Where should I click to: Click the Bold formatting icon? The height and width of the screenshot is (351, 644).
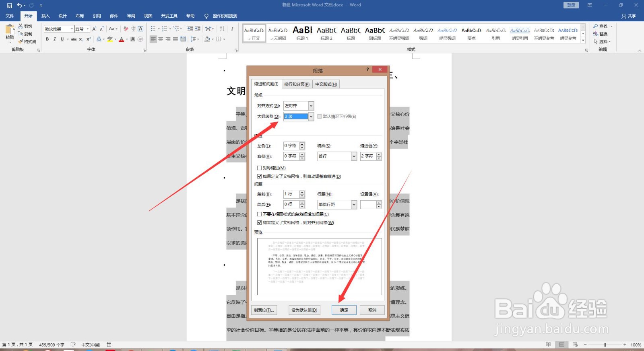47,39
